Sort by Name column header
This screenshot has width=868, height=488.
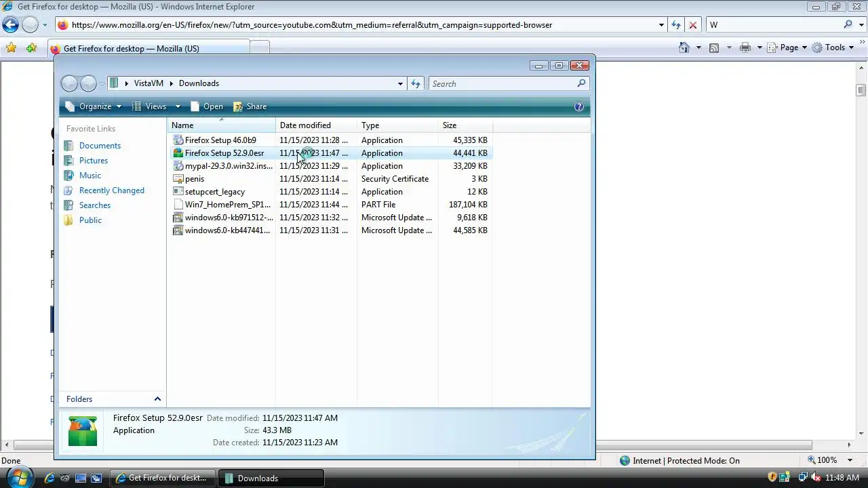(x=221, y=125)
